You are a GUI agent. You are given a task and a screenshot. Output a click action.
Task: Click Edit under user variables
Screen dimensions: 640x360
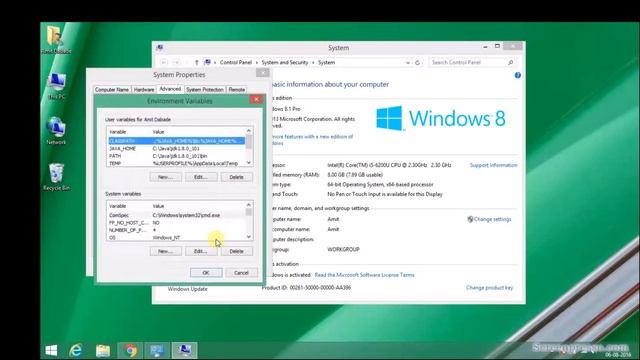pyautogui.click(x=200, y=177)
